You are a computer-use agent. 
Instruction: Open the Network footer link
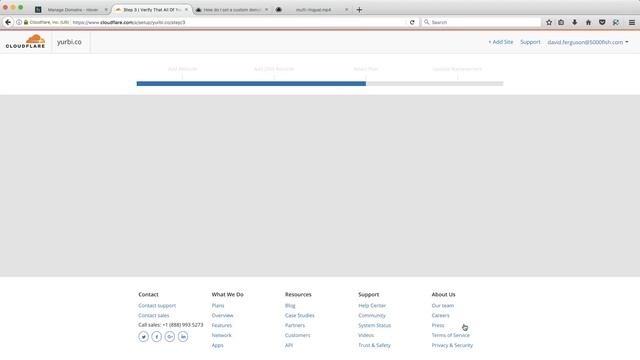coord(222,335)
